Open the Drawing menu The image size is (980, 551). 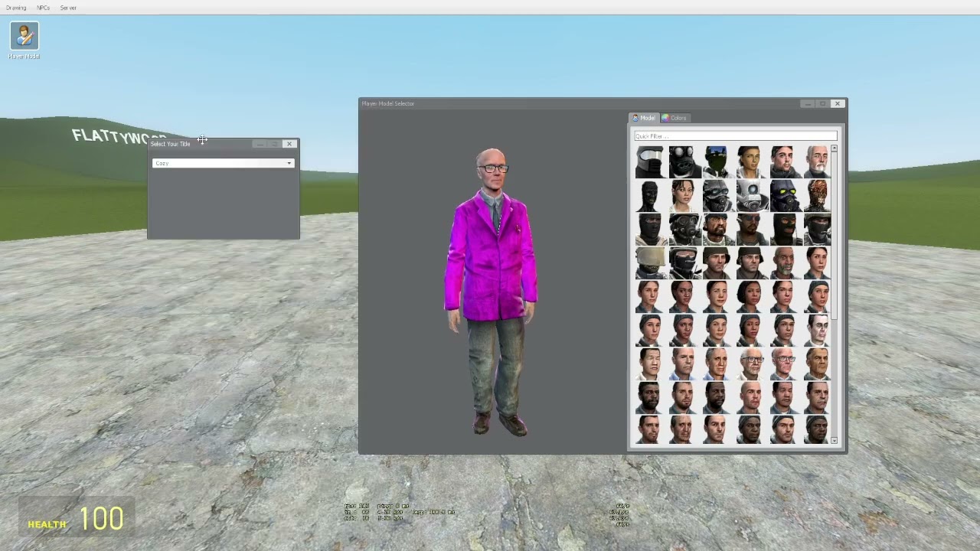click(16, 8)
